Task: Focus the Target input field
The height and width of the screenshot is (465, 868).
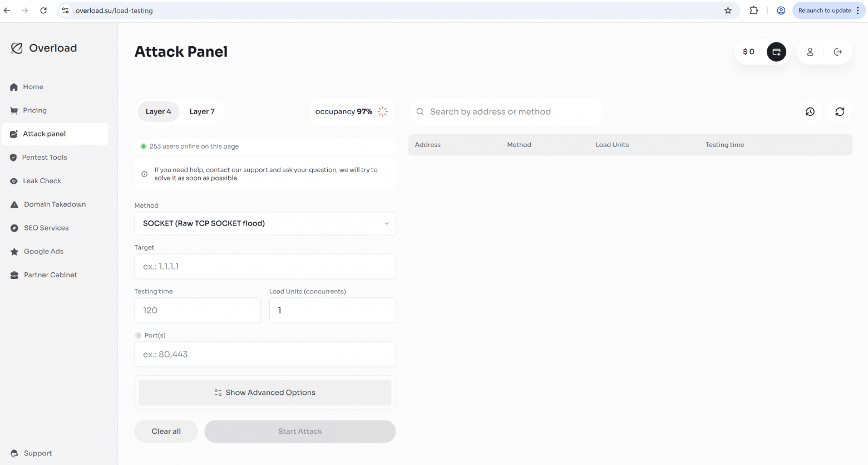Action: pyautogui.click(x=265, y=266)
